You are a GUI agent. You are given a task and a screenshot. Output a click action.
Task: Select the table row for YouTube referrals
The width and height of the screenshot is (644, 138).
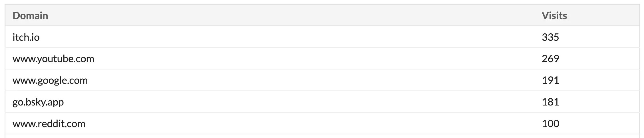click(285, 59)
